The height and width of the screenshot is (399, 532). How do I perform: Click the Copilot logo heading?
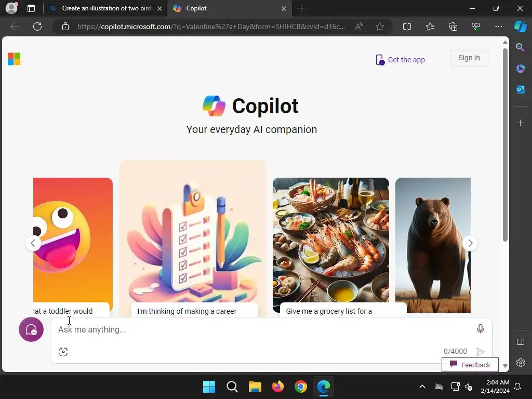point(251,106)
